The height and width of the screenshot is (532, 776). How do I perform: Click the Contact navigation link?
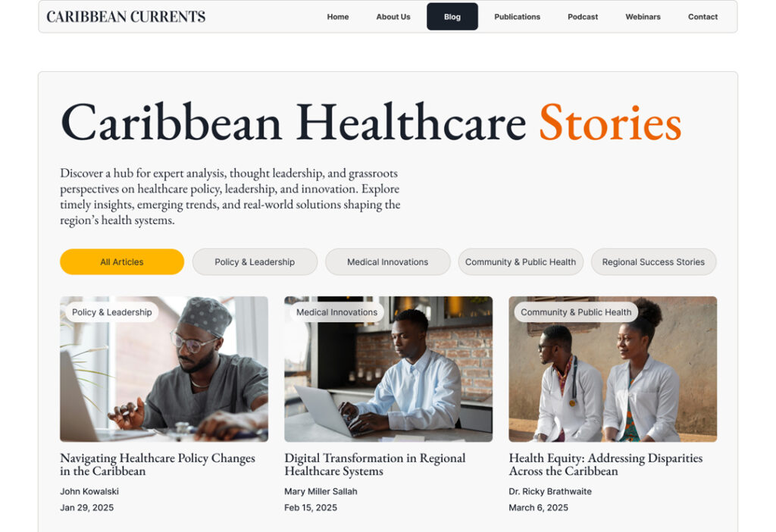(702, 17)
